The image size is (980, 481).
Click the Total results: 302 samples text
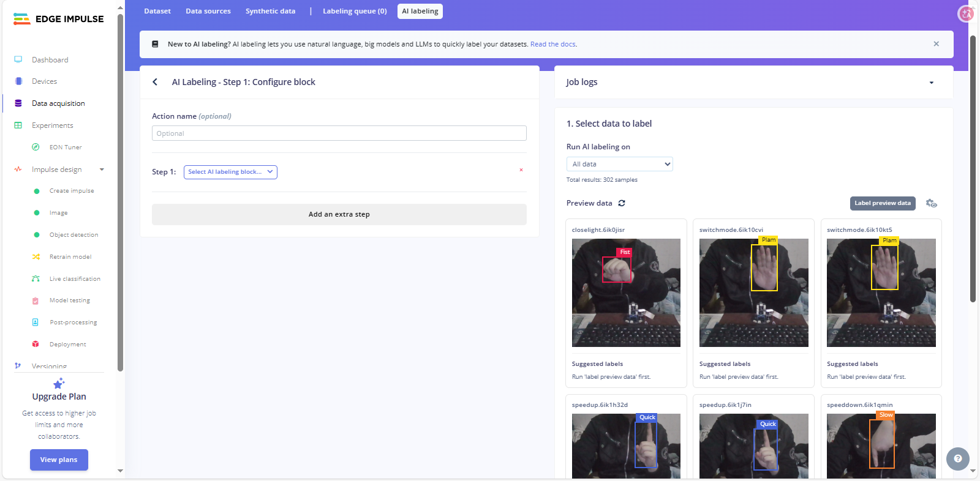[602, 180]
